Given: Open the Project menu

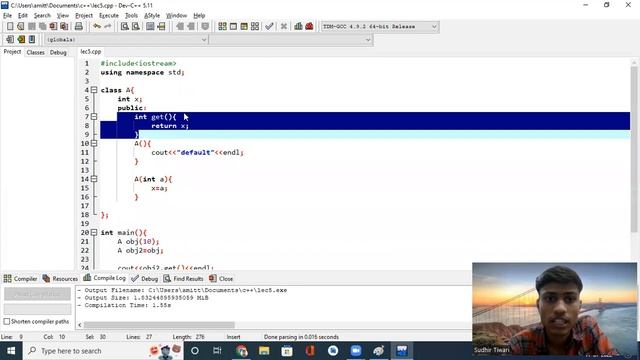Looking at the screenshot, I should coord(84,16).
